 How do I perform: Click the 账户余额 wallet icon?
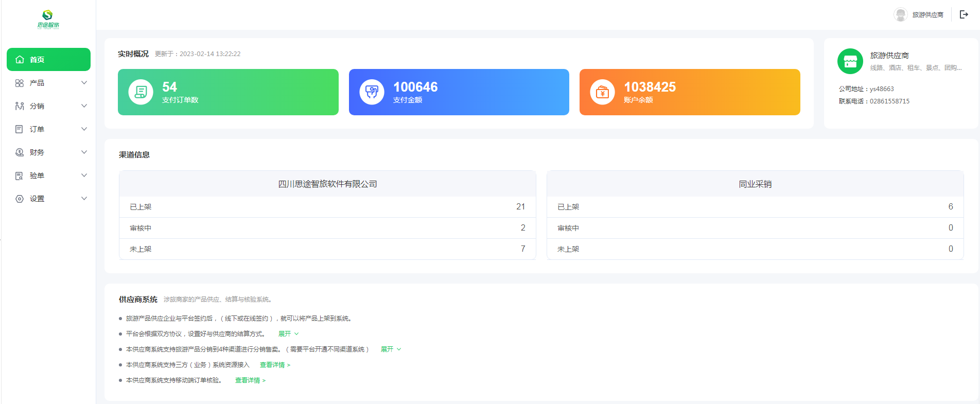(602, 92)
